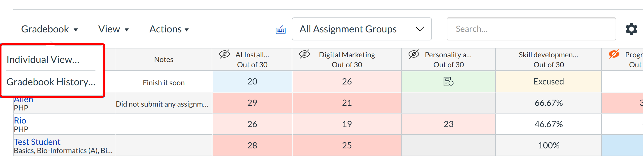Click the orange crossed-eye icon
Viewport: 644px width, 165px height.
[x=614, y=54]
